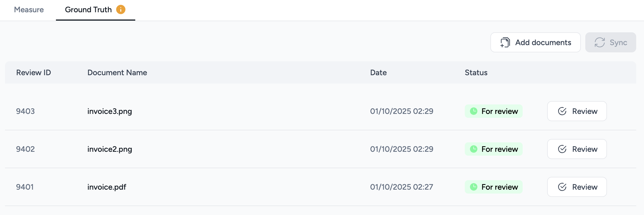This screenshot has height=215, width=644.
Task: Select the invoice.pdf document name
Action: 107,187
